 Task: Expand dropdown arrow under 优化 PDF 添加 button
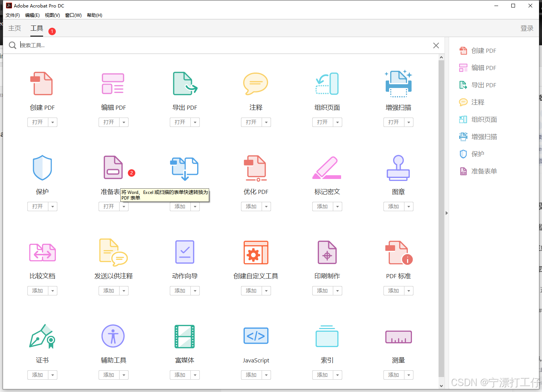[266, 206]
